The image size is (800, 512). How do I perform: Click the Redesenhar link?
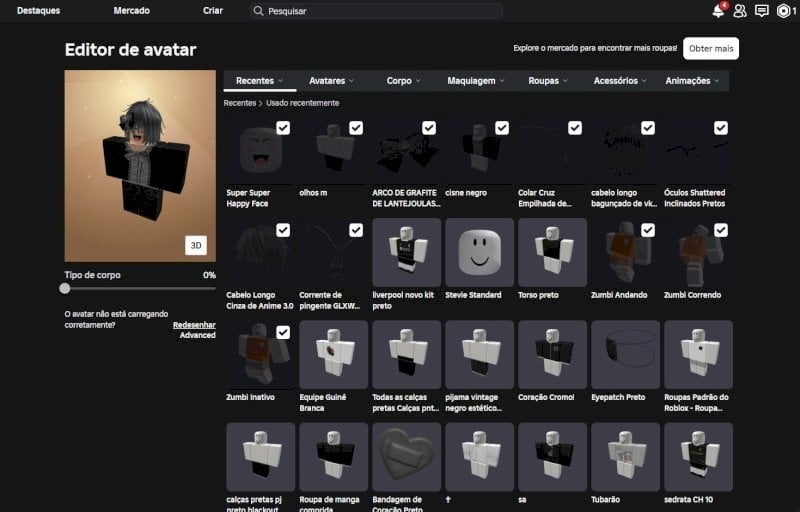coord(194,325)
